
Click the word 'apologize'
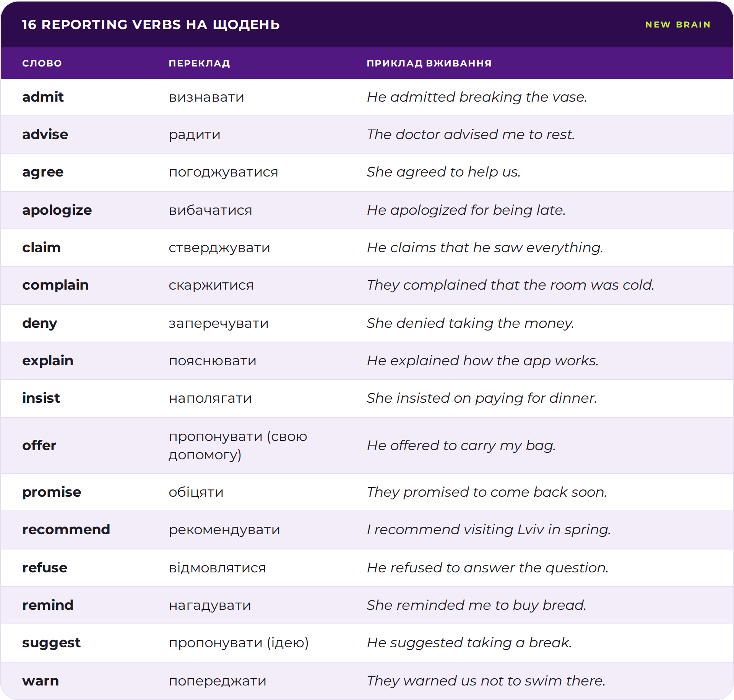57,211
